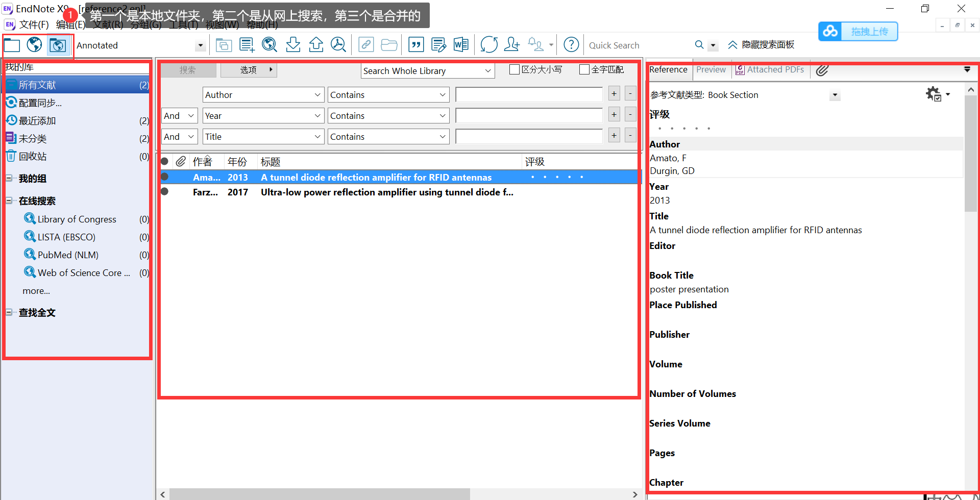Click Insert Citation quote icon
The image size is (980, 500).
pyautogui.click(x=416, y=45)
